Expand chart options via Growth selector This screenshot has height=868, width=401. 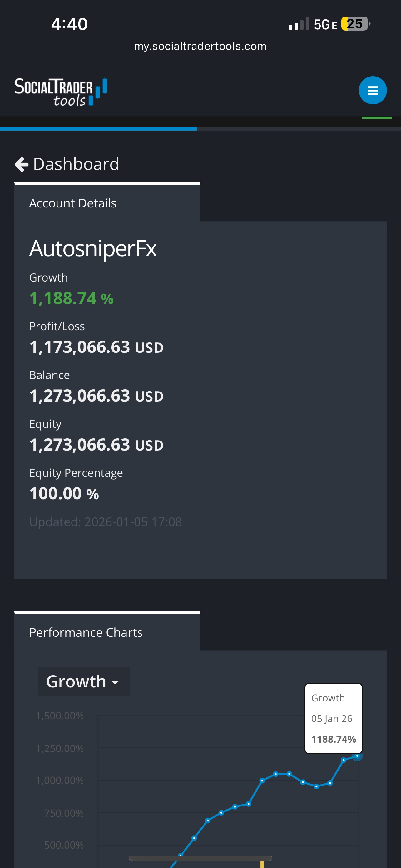point(84,681)
